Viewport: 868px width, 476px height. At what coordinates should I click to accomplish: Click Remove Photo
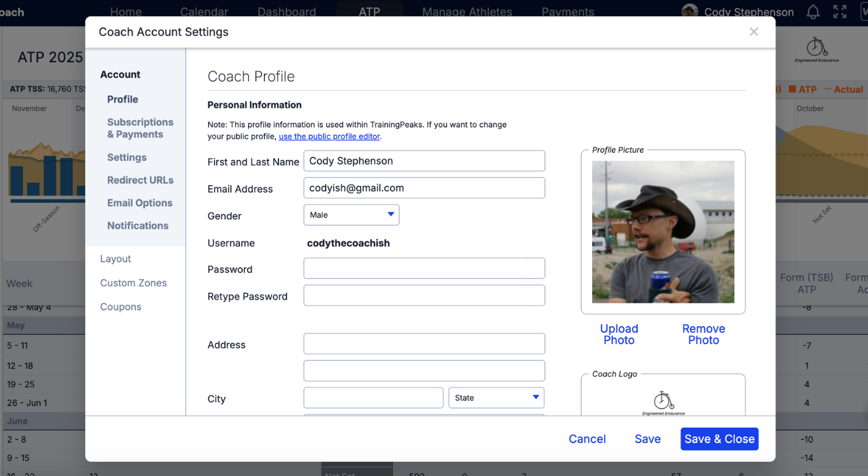(x=704, y=335)
